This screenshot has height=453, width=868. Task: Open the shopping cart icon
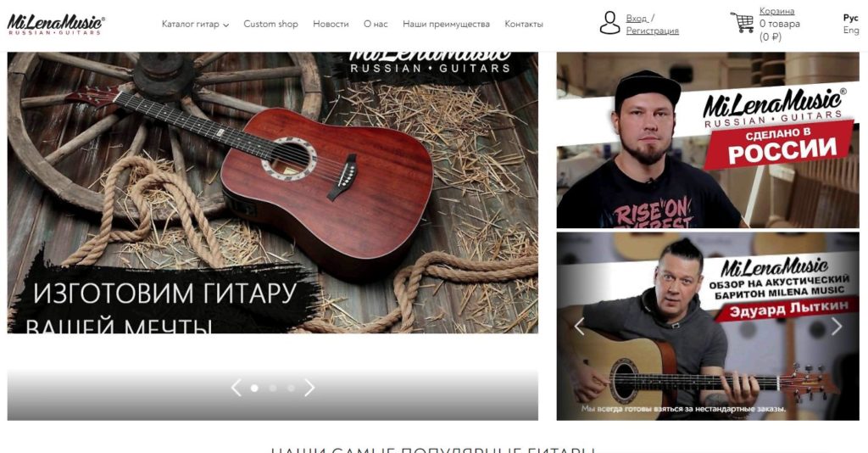pyautogui.click(x=742, y=22)
